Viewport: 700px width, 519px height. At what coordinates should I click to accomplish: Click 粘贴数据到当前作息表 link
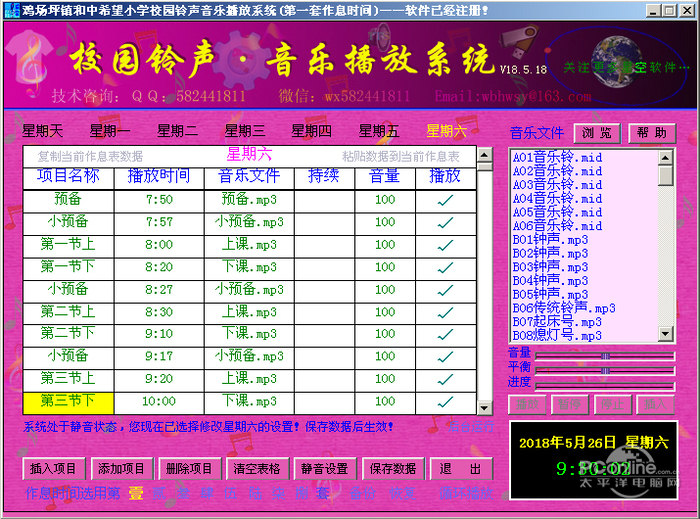coord(400,156)
